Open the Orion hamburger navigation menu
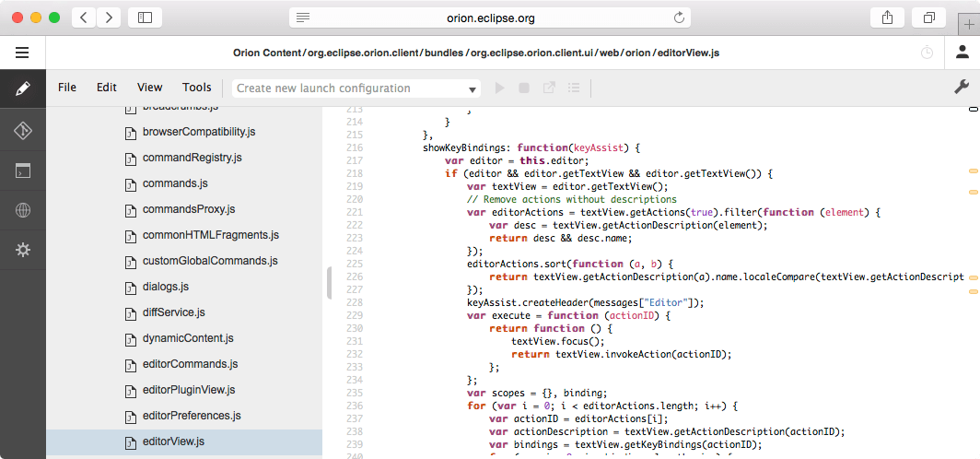Viewport: 980px width, 459px height. pos(22,53)
